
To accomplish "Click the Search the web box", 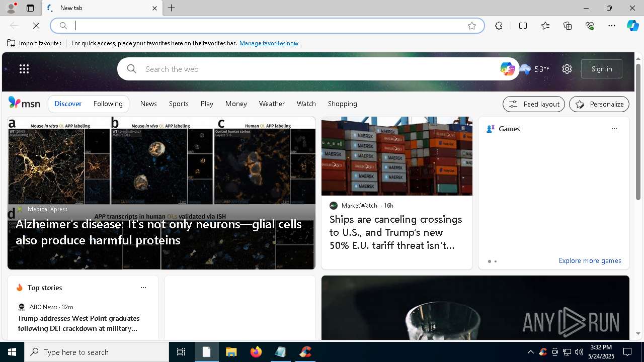I will coord(317,69).
